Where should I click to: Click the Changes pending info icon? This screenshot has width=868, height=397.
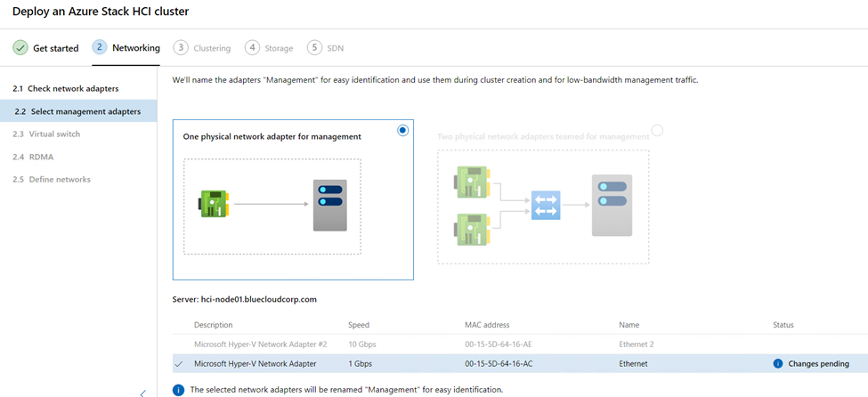(778, 364)
